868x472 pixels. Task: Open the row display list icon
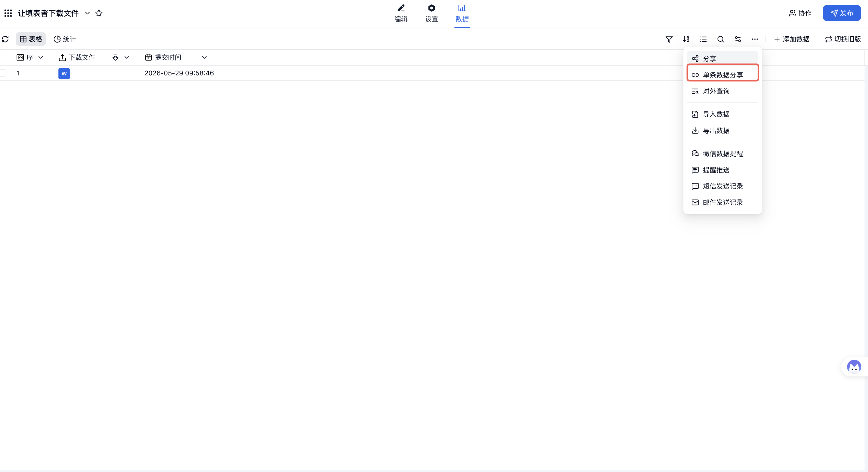pyautogui.click(x=703, y=39)
